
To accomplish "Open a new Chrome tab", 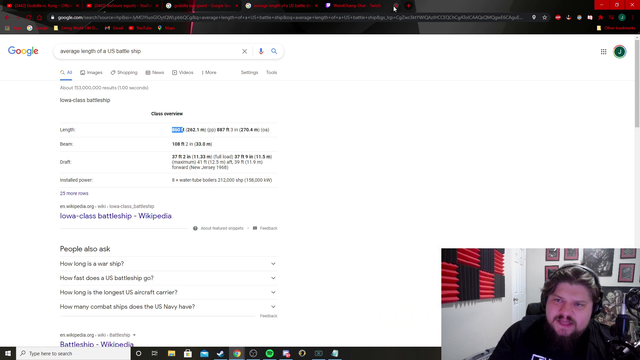I will click(408, 6).
